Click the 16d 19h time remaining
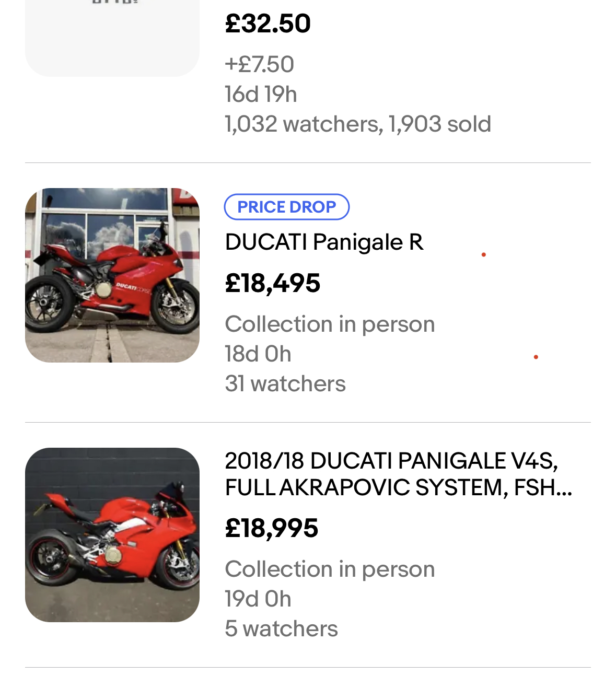 (x=261, y=95)
